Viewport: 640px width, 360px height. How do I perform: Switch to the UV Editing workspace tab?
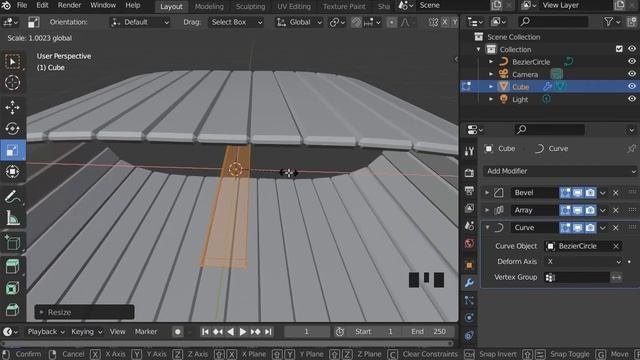(x=294, y=6)
